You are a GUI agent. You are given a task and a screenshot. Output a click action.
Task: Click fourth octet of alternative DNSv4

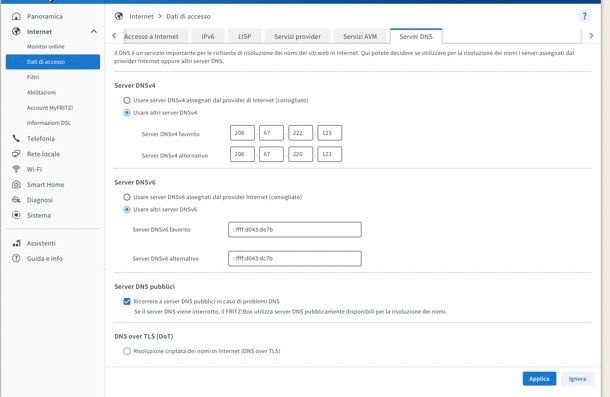pos(330,154)
